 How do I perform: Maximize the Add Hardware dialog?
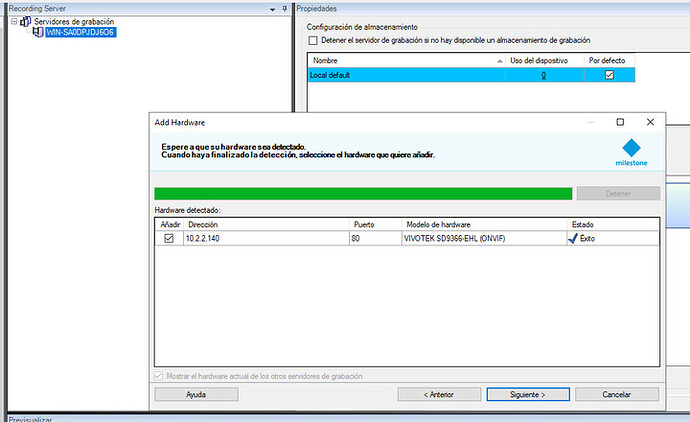(x=620, y=121)
